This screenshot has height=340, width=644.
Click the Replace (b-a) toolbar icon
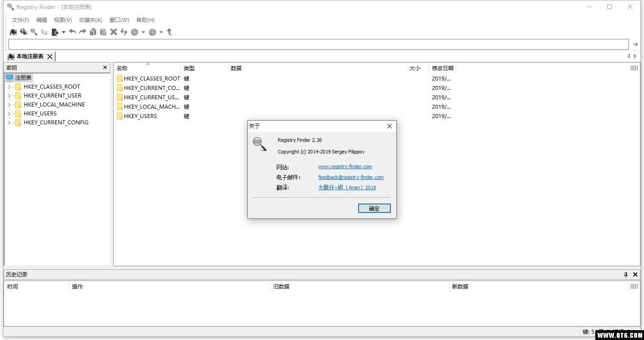coord(44,32)
